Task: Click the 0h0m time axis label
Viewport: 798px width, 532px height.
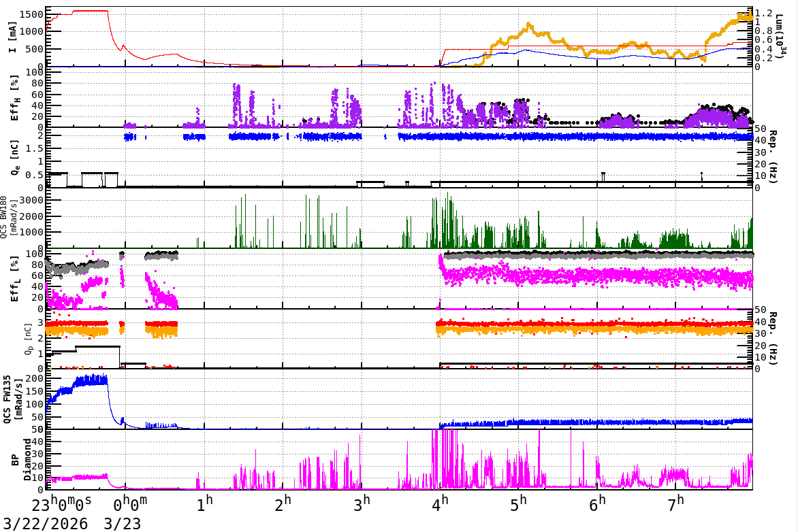Action: pos(131,504)
